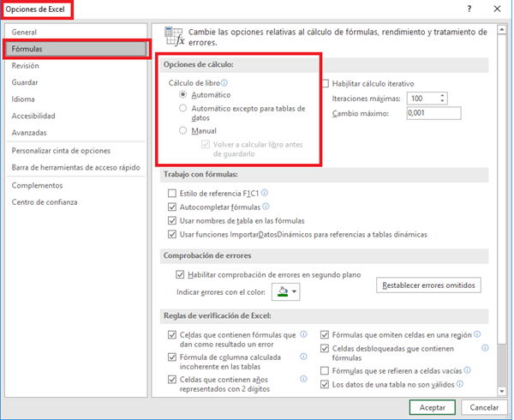Open the Idioma category
514x420 pixels.
click(x=76, y=99)
